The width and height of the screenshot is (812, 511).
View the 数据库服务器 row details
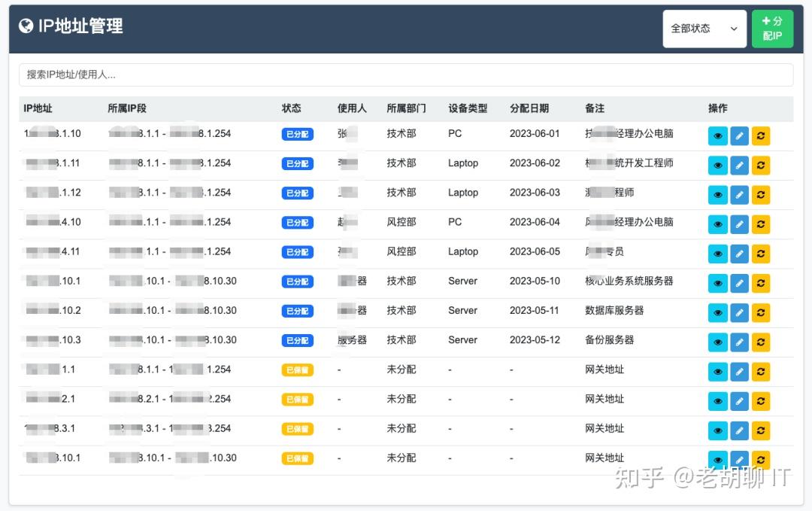pos(718,313)
